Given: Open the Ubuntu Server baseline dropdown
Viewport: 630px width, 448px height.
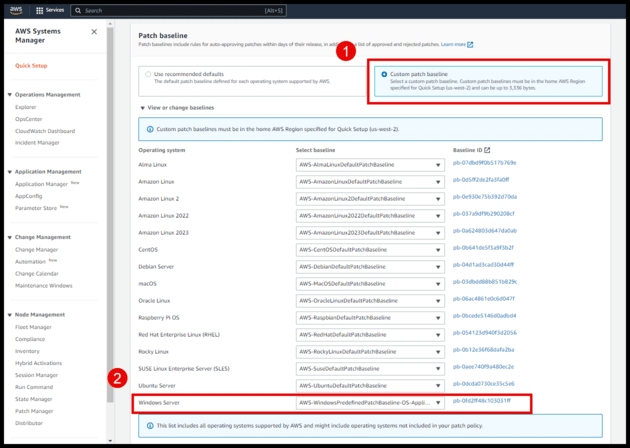Looking at the screenshot, I should (x=370, y=386).
